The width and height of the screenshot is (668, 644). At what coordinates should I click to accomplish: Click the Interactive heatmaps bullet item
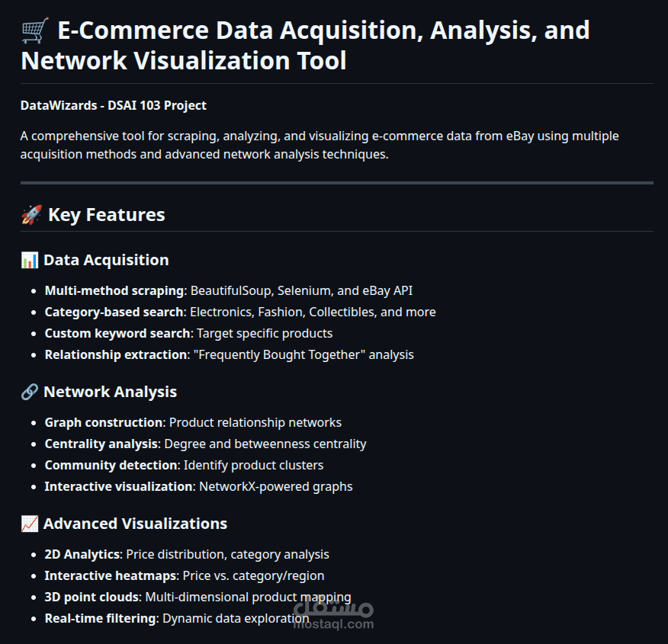(185, 576)
